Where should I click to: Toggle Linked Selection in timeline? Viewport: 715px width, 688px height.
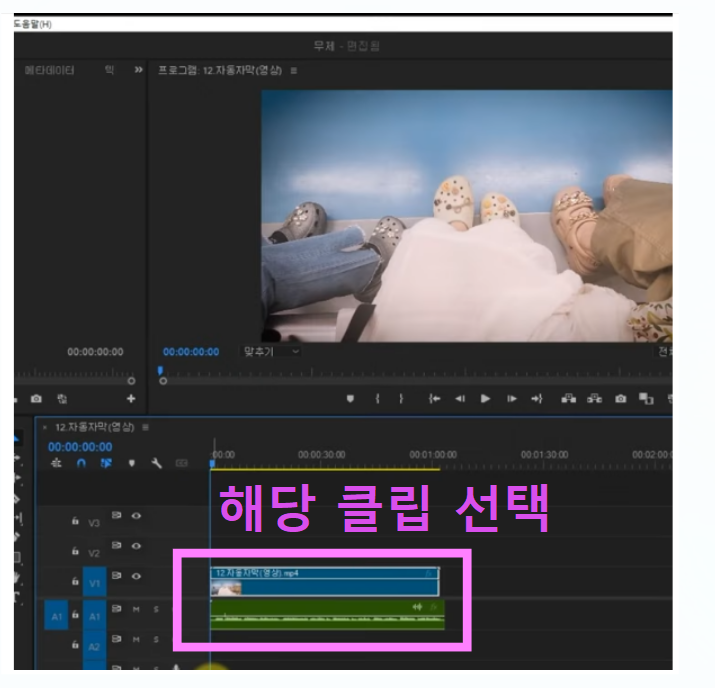(x=106, y=464)
